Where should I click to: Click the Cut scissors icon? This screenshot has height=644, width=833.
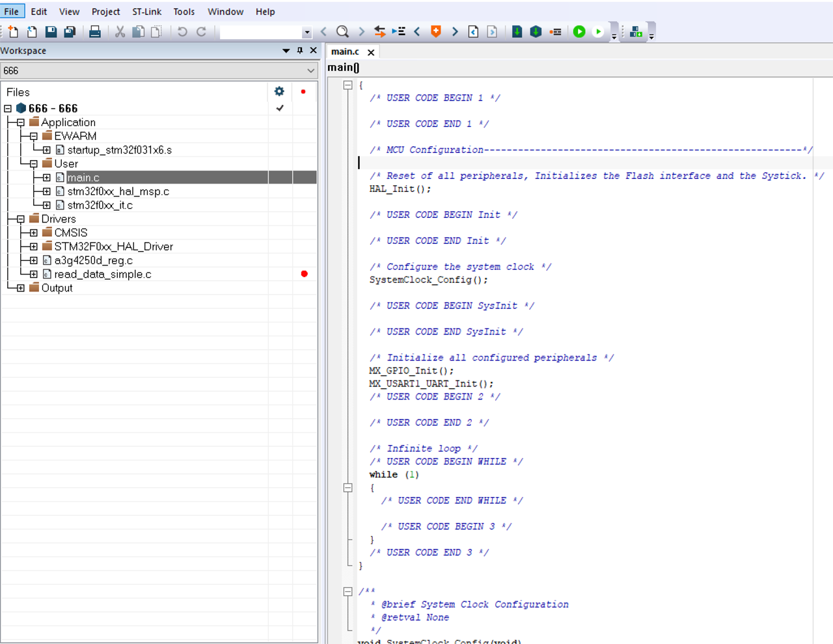coord(120,31)
